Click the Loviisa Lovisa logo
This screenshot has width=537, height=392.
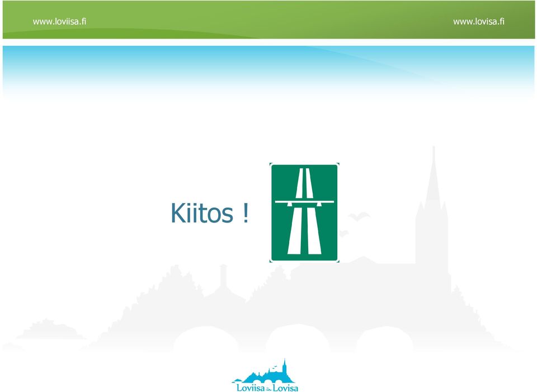click(x=265, y=375)
